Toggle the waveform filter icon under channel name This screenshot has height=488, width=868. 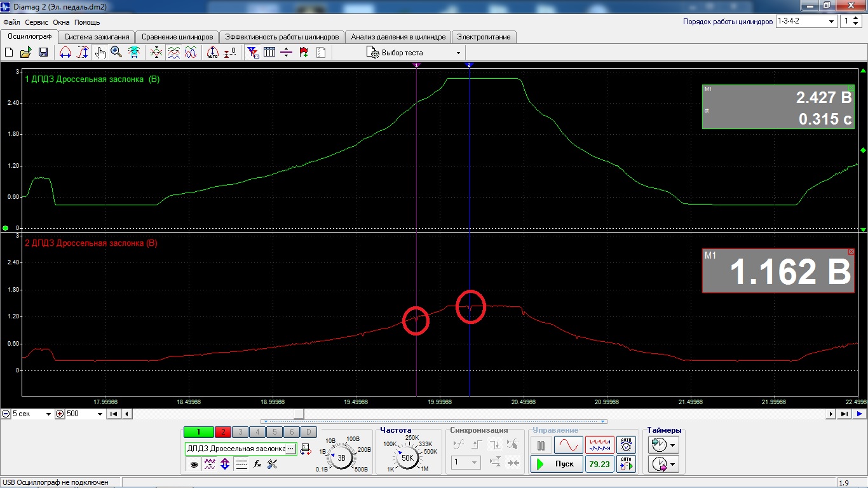(x=210, y=464)
